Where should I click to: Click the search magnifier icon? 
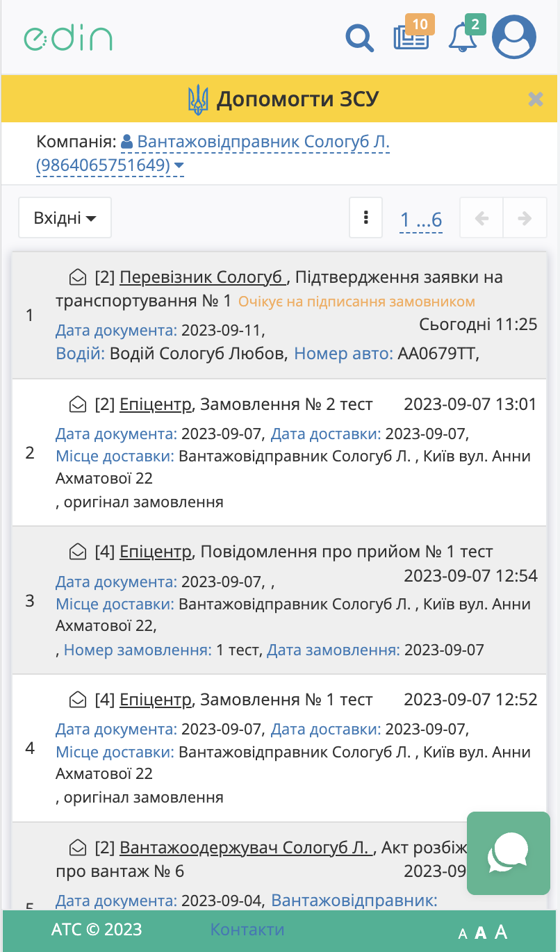[359, 38]
